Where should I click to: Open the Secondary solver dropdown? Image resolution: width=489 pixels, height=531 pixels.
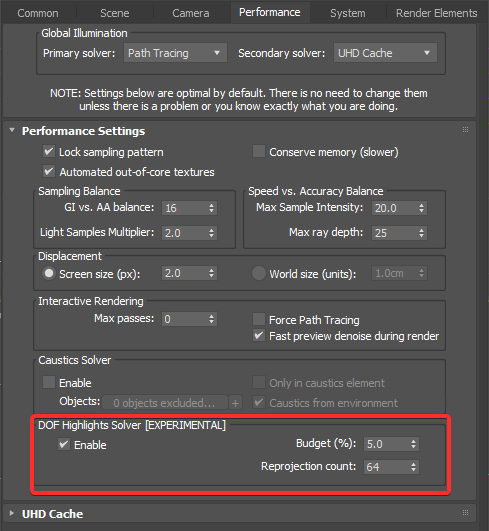(385, 53)
